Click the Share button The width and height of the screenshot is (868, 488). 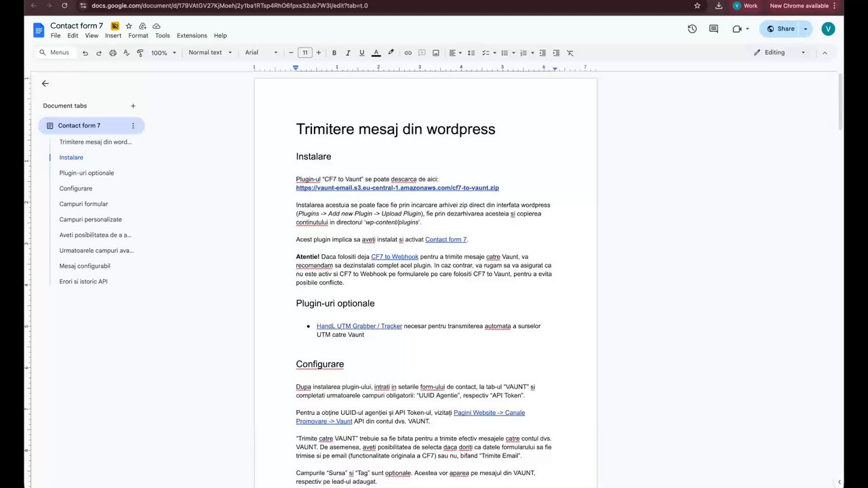pos(780,28)
